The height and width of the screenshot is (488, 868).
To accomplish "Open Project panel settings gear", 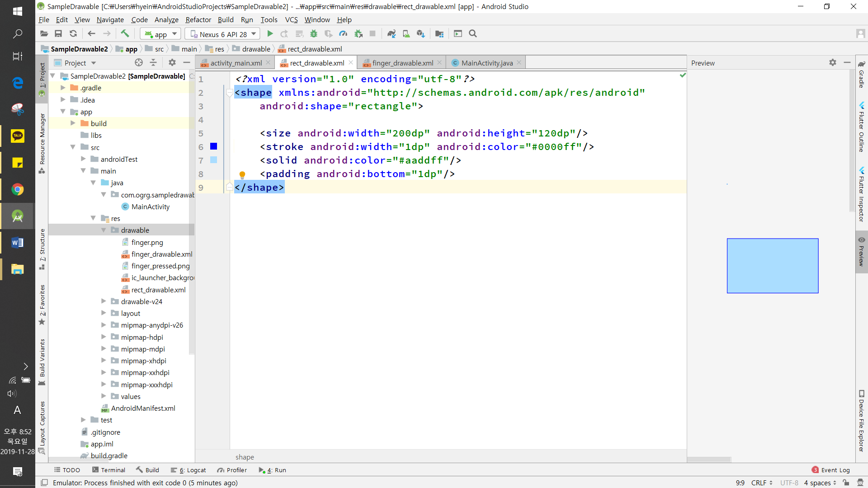I will 172,63.
